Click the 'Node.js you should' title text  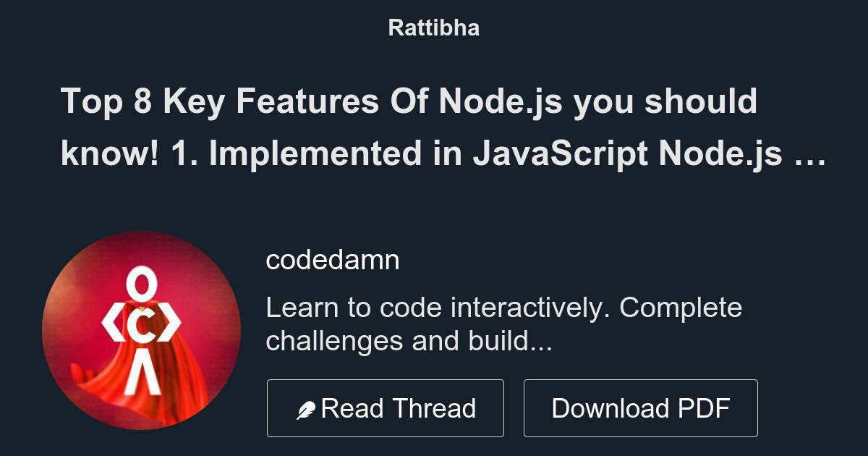598,101
